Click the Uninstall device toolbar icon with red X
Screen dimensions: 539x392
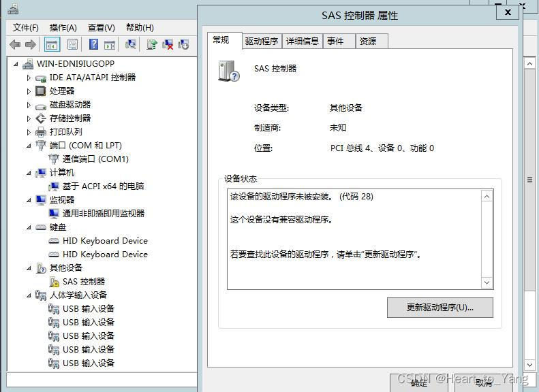point(168,44)
